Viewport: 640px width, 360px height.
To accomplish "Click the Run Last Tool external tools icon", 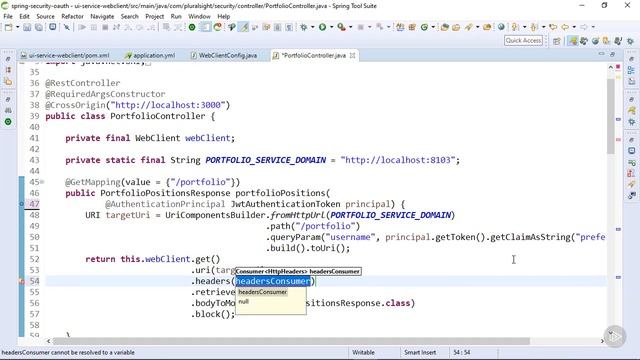I will [x=341, y=27].
